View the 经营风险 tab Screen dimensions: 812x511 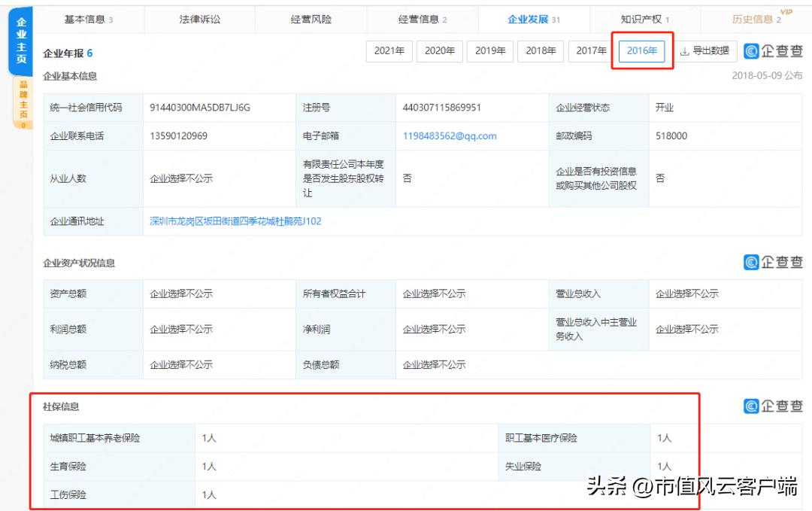(310, 19)
